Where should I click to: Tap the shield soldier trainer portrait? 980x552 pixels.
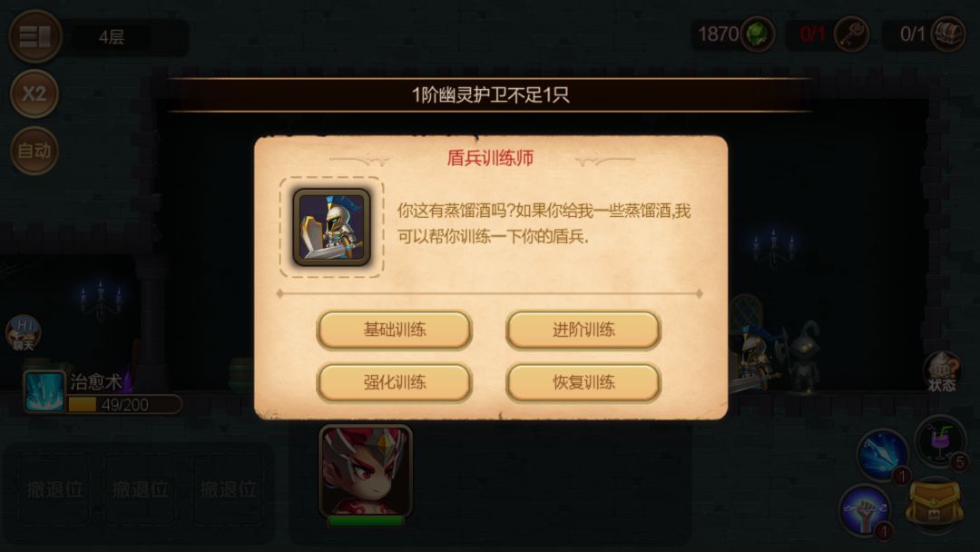click(x=331, y=228)
